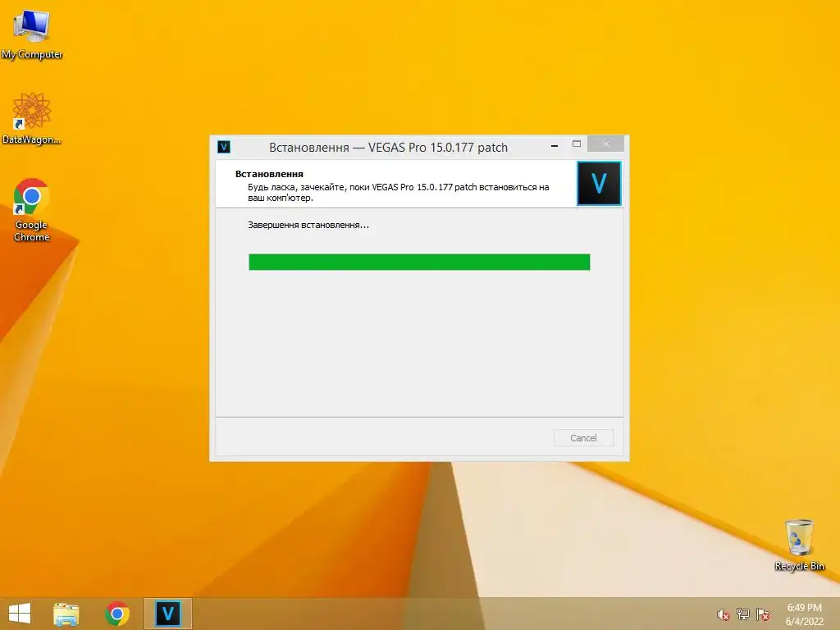Click the 'Будь ласка, зачекайте' description text
The height and width of the screenshot is (630, 840).
[x=398, y=192]
